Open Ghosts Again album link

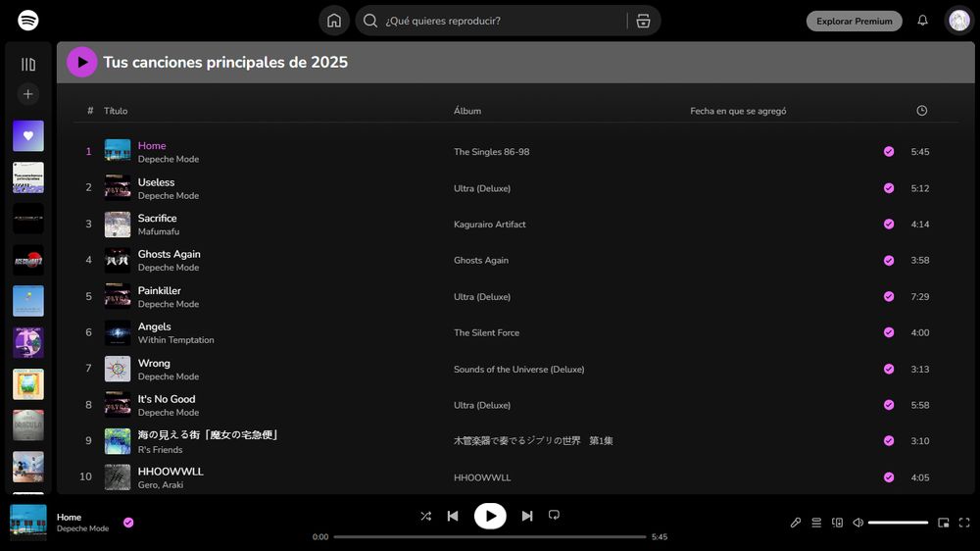tap(480, 260)
